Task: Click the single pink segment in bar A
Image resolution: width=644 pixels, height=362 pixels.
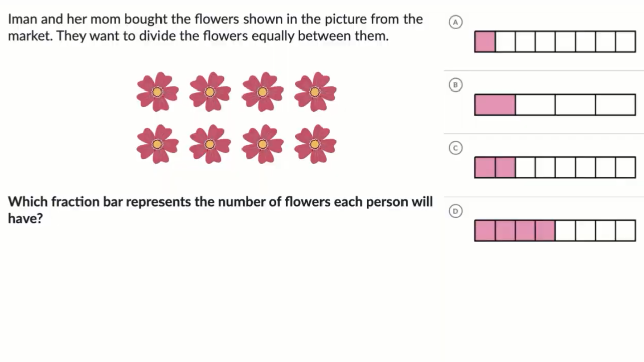Action: pyautogui.click(x=485, y=42)
